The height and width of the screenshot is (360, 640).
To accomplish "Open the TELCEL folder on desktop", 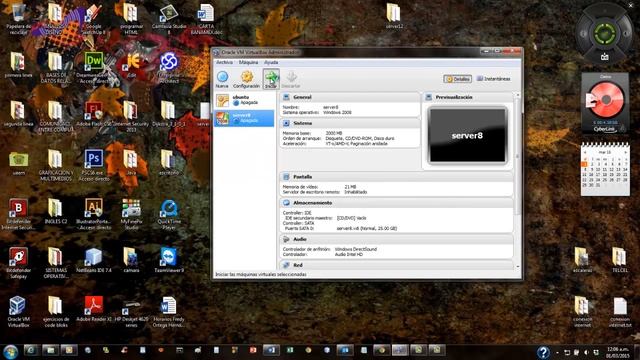I will [x=620, y=260].
